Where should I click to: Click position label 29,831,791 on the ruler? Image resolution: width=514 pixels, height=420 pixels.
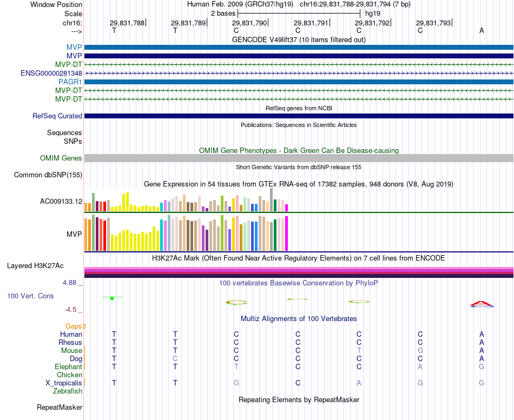tap(311, 23)
